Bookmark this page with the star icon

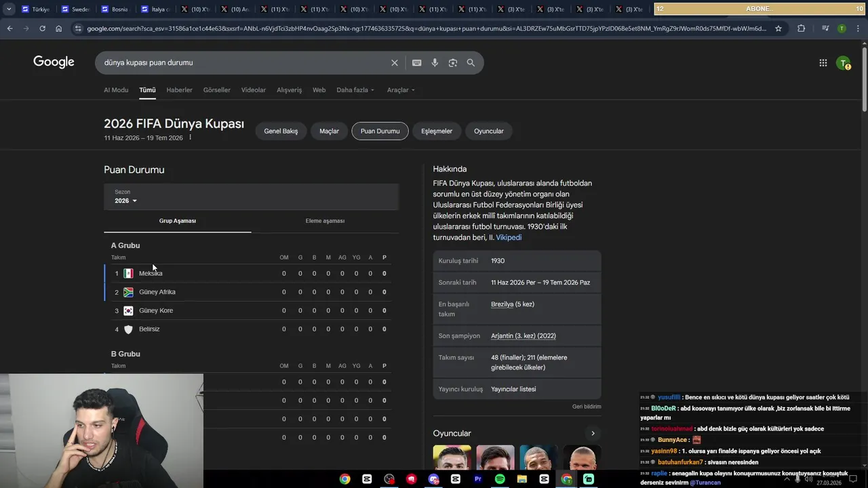point(778,28)
